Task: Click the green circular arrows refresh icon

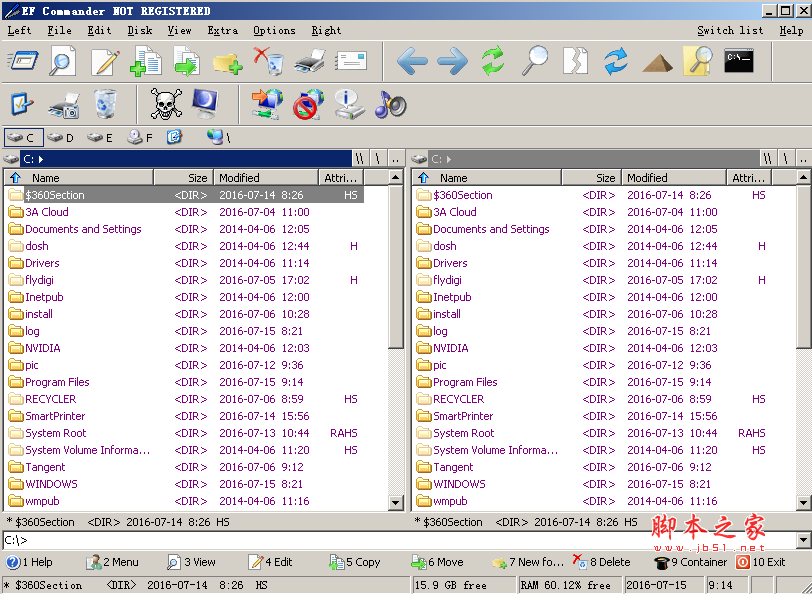Action: (493, 61)
